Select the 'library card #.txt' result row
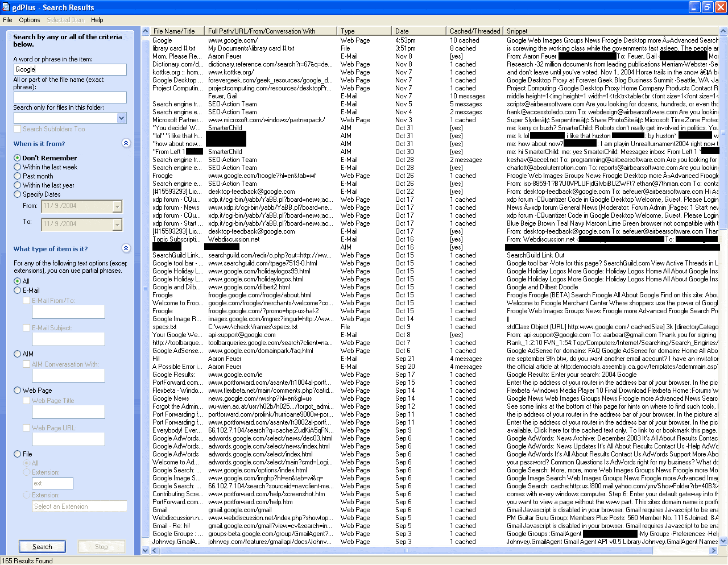 point(435,48)
